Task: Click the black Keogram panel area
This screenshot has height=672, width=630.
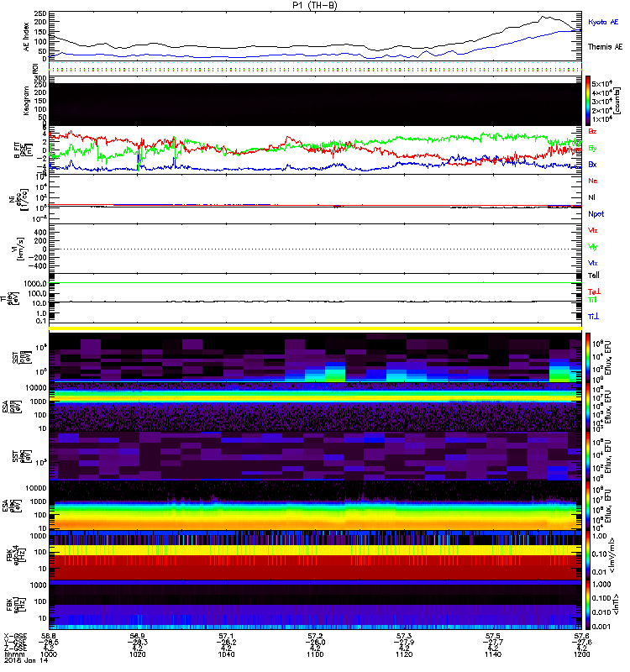Action: point(318,102)
